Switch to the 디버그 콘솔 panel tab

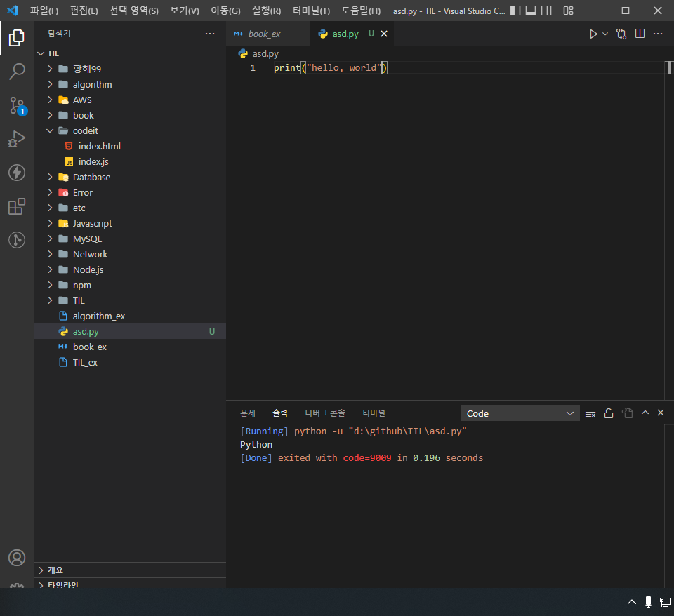pos(325,413)
